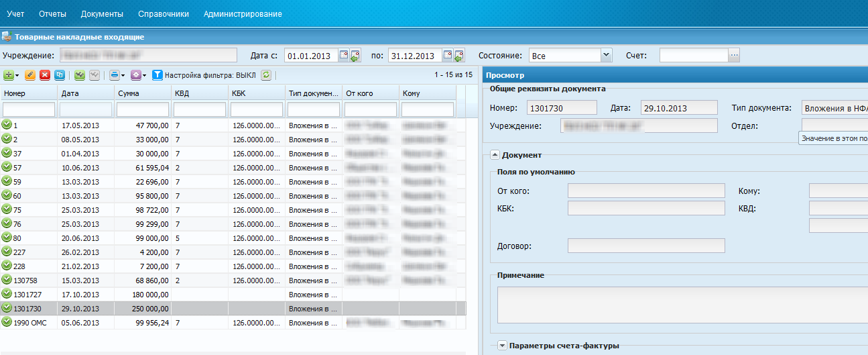Viewport: 868px width, 355px height.
Task: Click the status icon of row 1990 ОМС
Action: pyautogui.click(x=7, y=322)
